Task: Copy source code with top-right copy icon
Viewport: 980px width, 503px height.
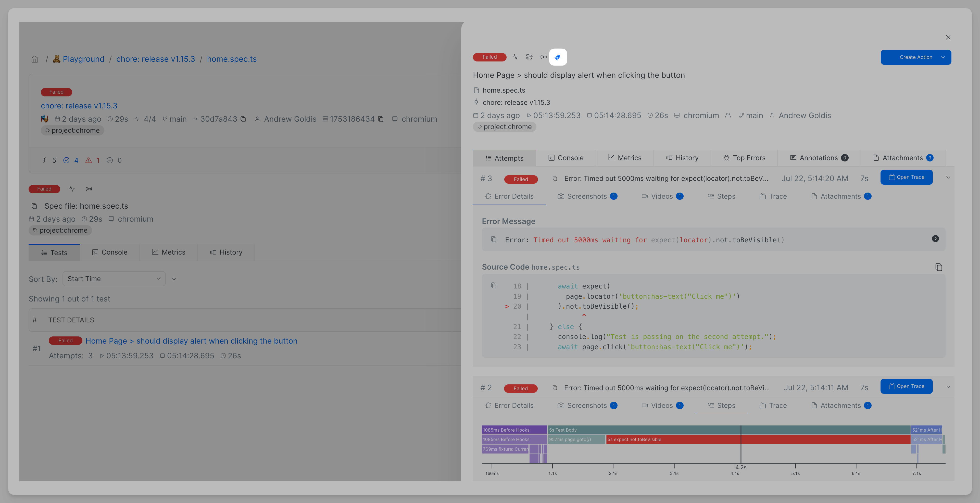Action: pos(938,267)
